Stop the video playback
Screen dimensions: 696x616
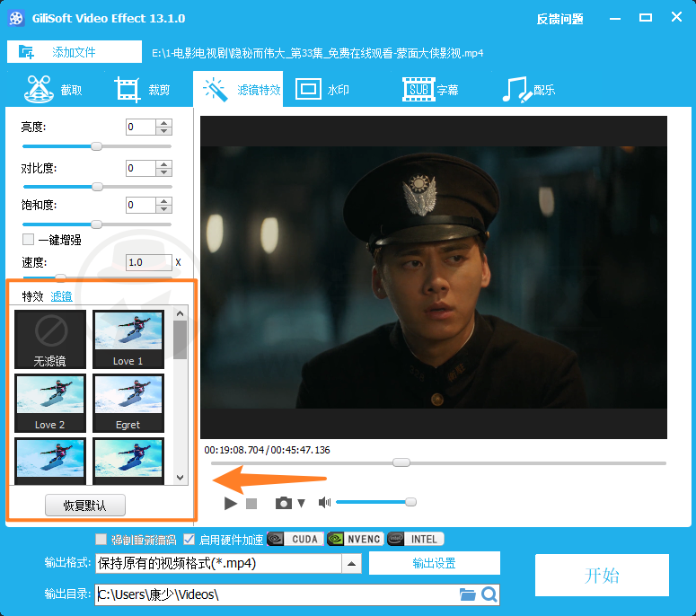[251, 503]
